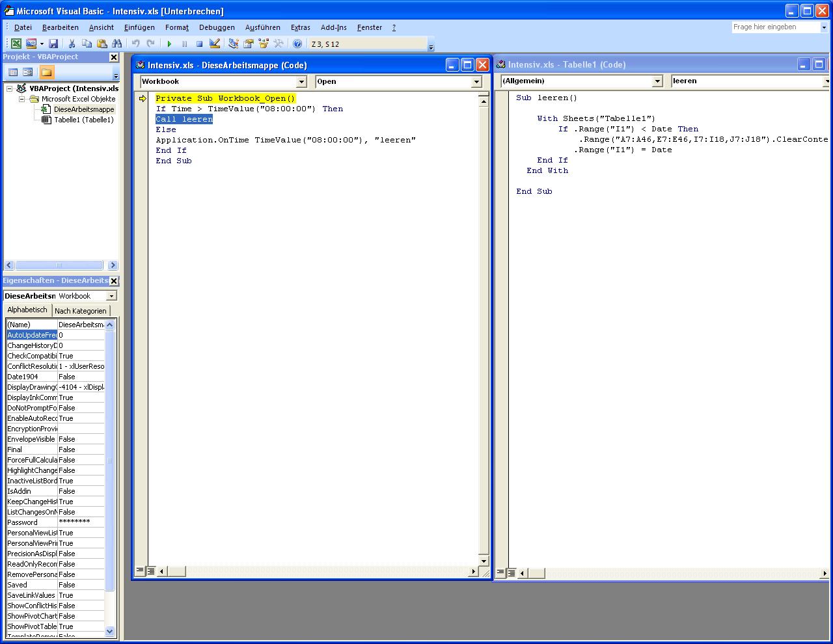Viewport: 833px width, 644px height.
Task: Open Object Browser toolbar icon
Action: click(263, 44)
